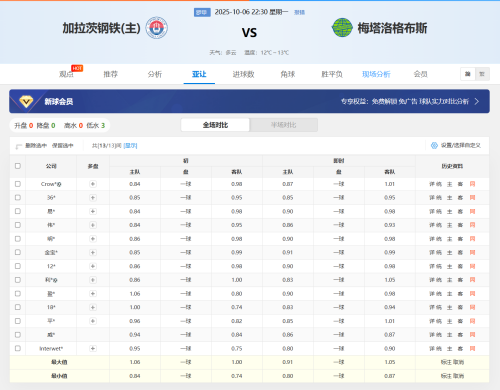Click the gold diamond VIP member icon

point(26,101)
